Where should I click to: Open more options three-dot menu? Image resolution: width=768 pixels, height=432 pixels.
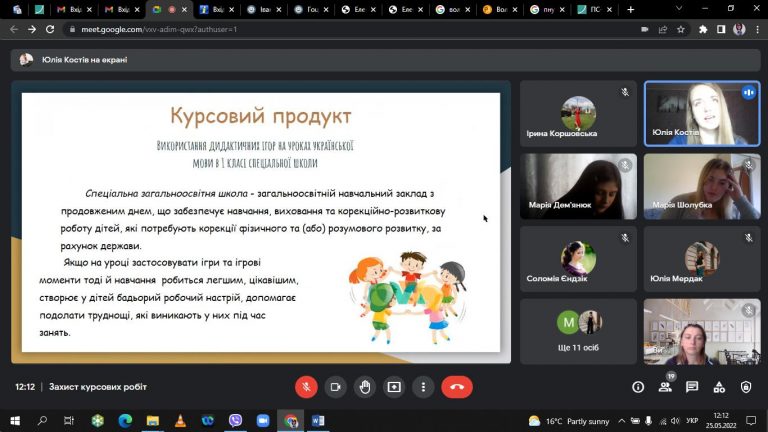[x=424, y=387]
